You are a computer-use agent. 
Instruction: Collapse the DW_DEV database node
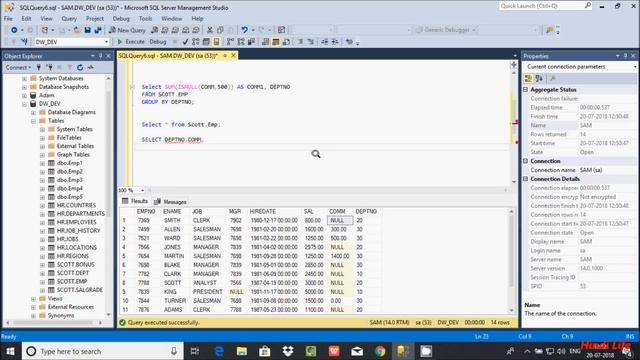coord(24,104)
